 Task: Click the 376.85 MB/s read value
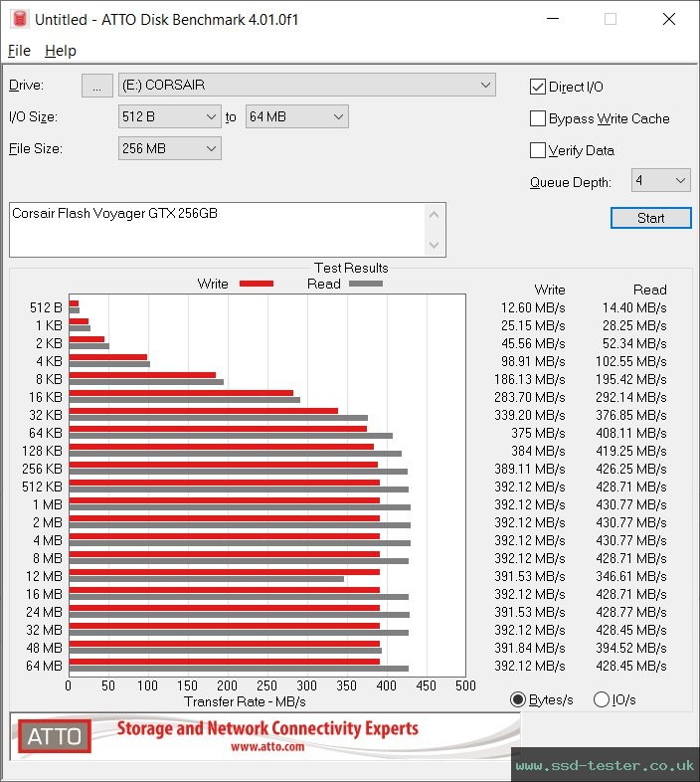click(631, 415)
